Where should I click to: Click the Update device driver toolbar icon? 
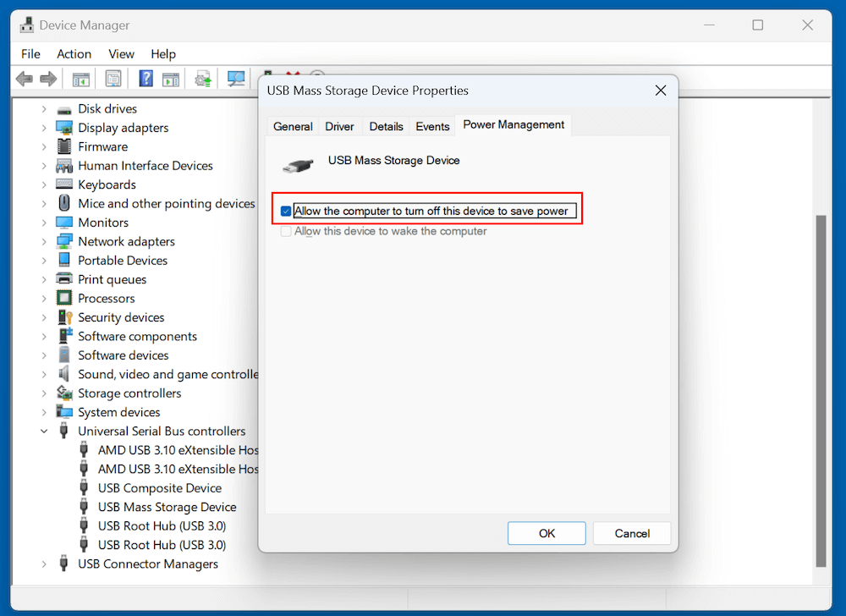(x=203, y=80)
